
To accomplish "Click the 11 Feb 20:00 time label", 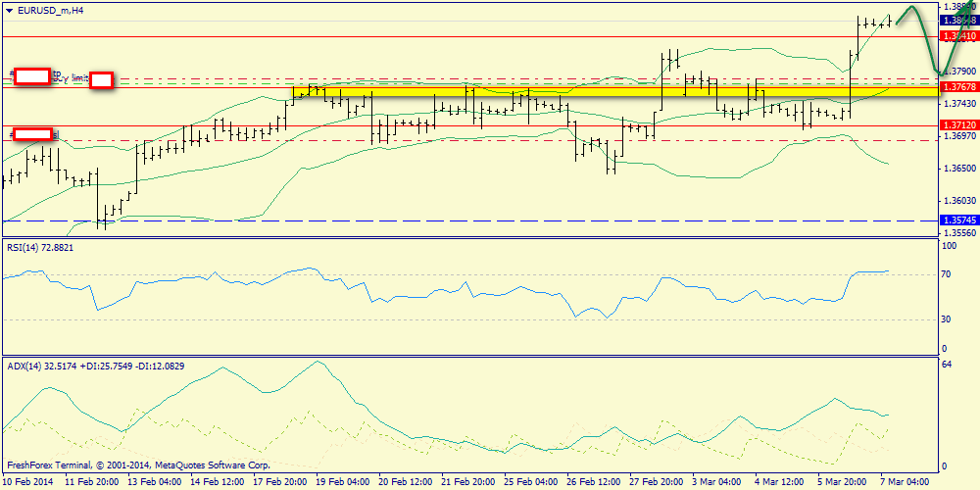I will click(91, 482).
